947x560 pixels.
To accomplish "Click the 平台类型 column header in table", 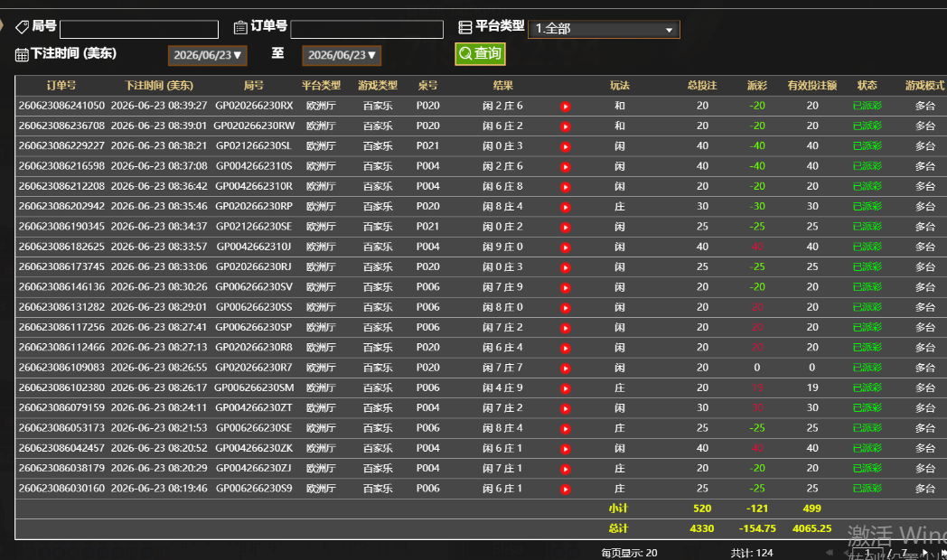I will pos(322,86).
